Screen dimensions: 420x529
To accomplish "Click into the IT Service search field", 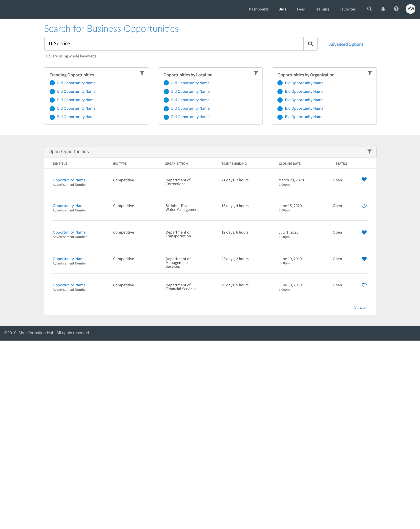I will point(174,44).
